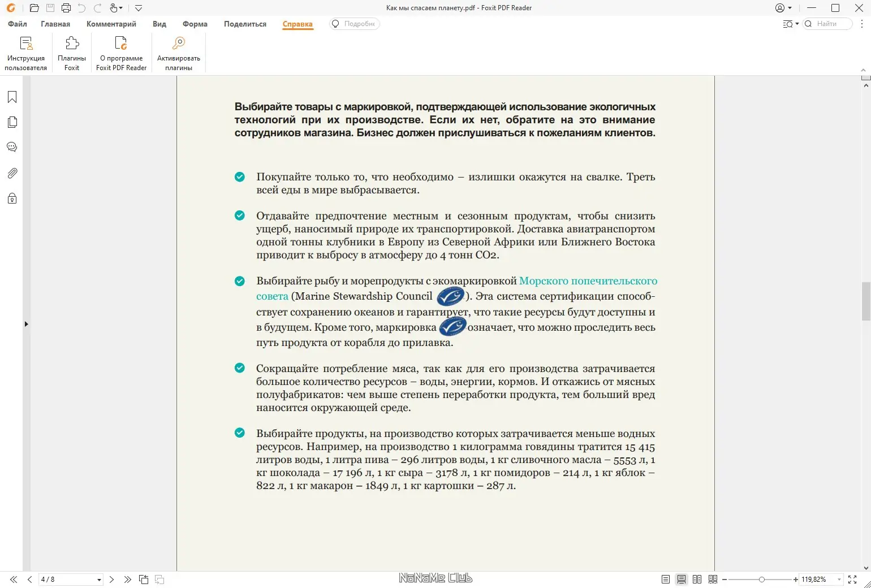Click the Undo arrow icon
871x588 pixels.
[82, 8]
